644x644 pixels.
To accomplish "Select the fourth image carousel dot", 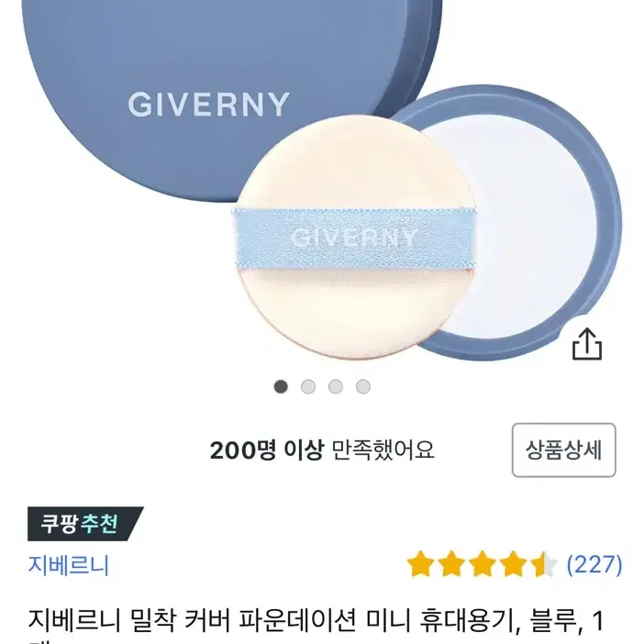I will point(363,386).
